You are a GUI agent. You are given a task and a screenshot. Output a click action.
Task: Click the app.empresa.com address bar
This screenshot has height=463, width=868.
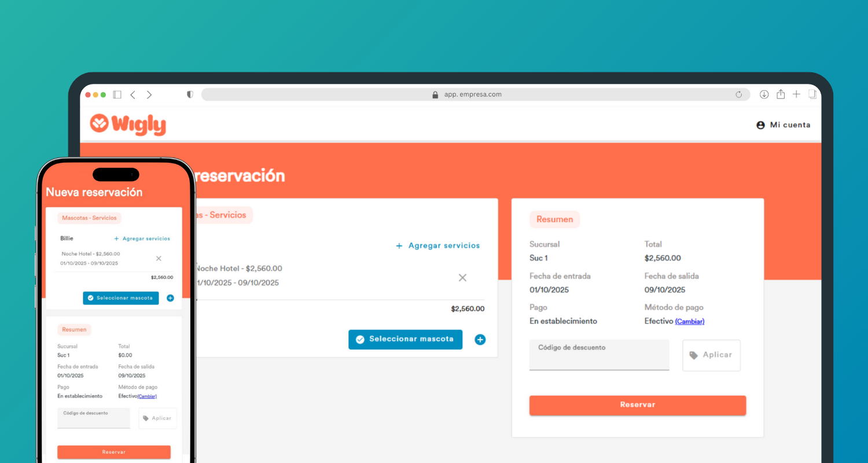472,94
